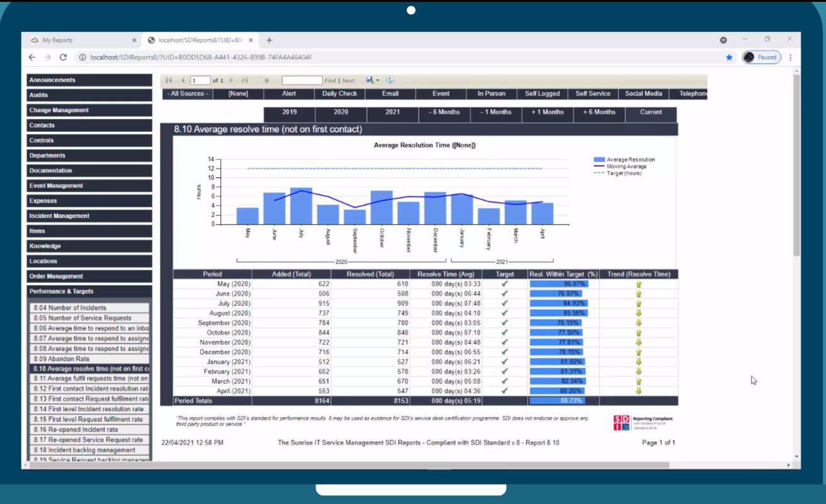Click the Find text search box

302,81
